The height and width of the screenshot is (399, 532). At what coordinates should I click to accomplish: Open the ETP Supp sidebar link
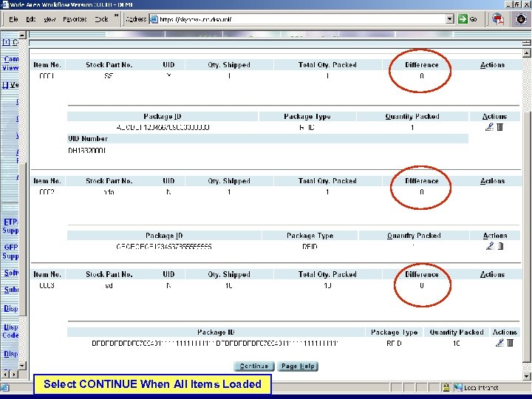click(10, 226)
